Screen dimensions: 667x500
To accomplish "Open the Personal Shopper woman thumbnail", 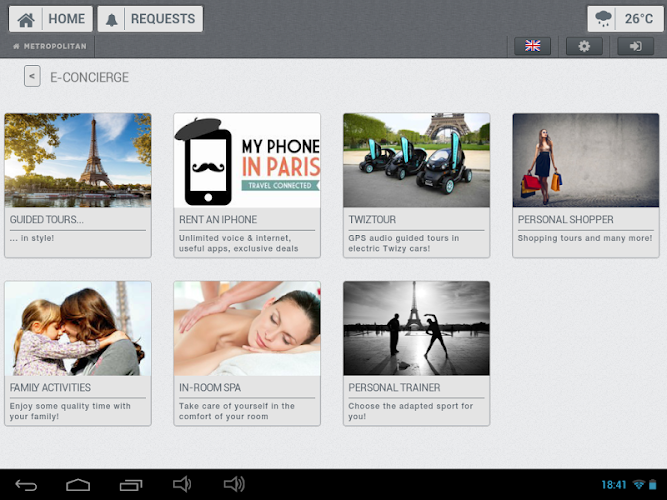I will (x=586, y=160).
